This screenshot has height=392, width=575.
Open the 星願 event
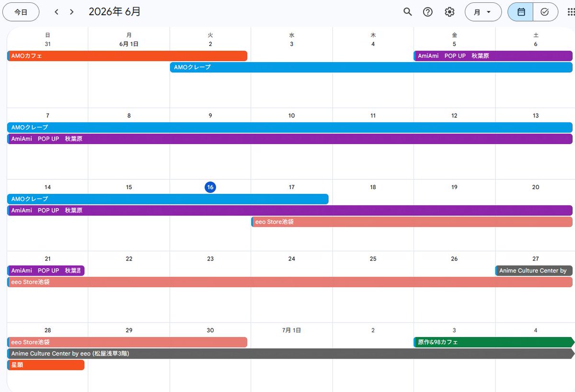coord(46,365)
